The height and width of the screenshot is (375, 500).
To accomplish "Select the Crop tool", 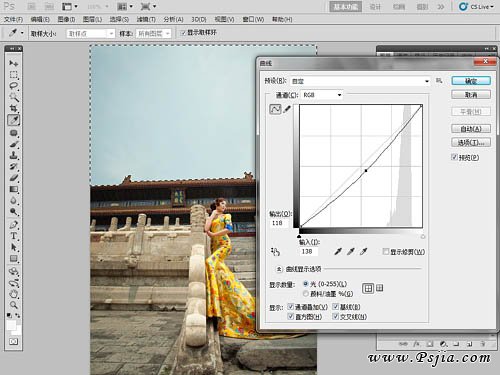I will click(14, 108).
